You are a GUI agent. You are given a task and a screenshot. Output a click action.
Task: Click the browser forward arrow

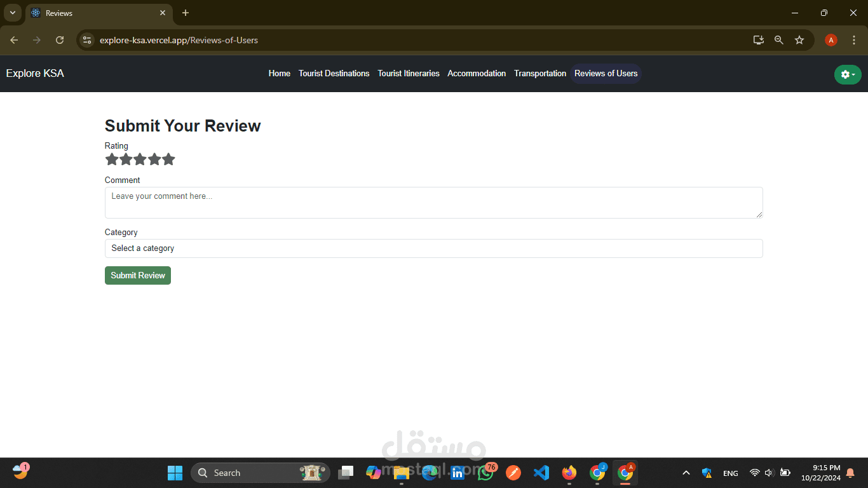tap(37, 40)
